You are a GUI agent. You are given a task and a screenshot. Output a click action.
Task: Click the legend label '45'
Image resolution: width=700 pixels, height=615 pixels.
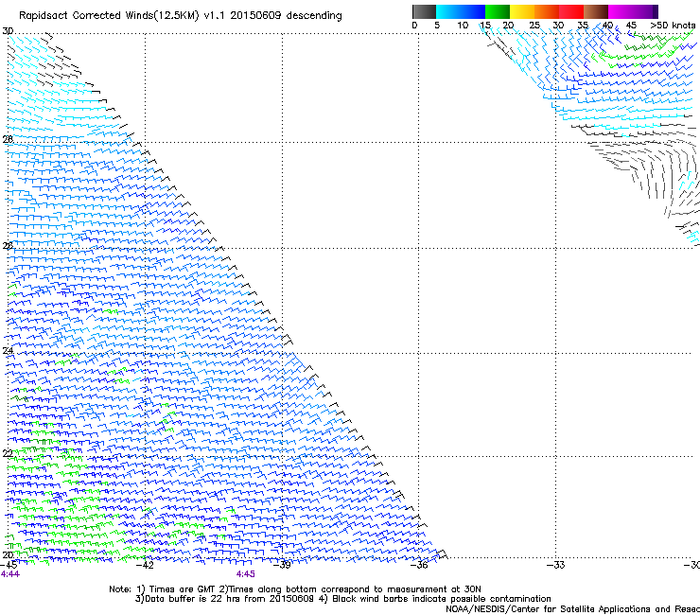[631, 26]
